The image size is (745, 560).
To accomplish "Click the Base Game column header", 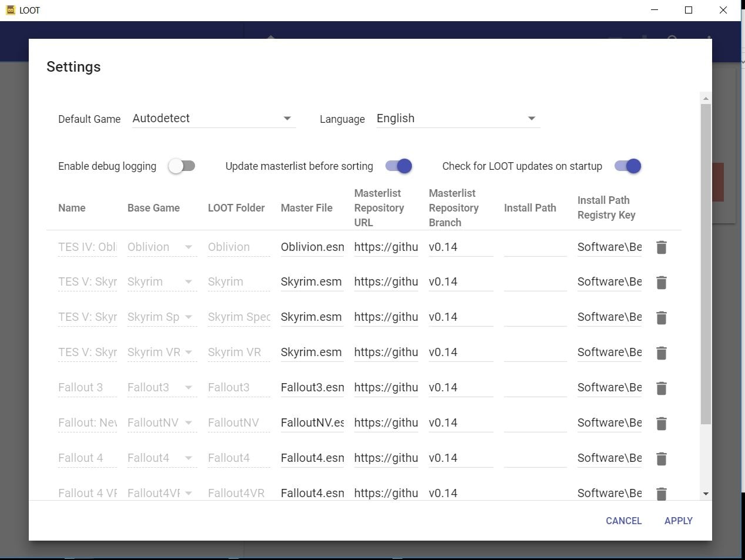I will click(153, 208).
